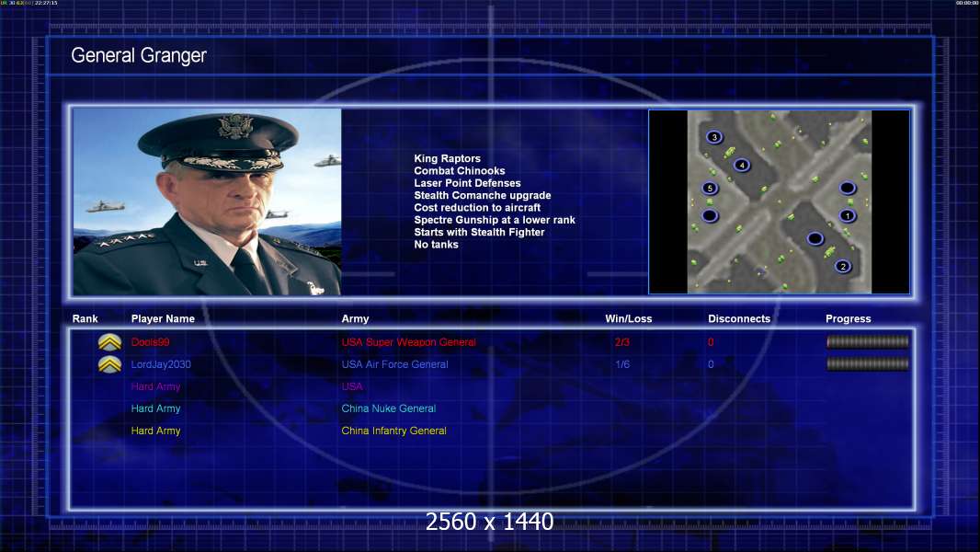Click Combat Chinooks ability text
Viewport: 980px width, 552px height.
(460, 171)
